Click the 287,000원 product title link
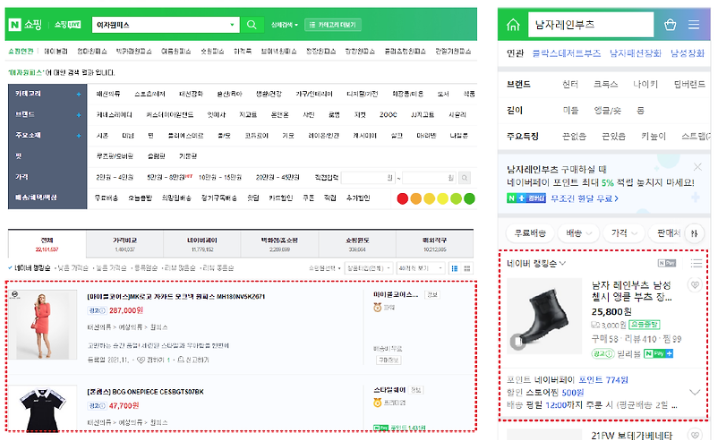The width and height of the screenshot is (720, 440). click(176, 297)
